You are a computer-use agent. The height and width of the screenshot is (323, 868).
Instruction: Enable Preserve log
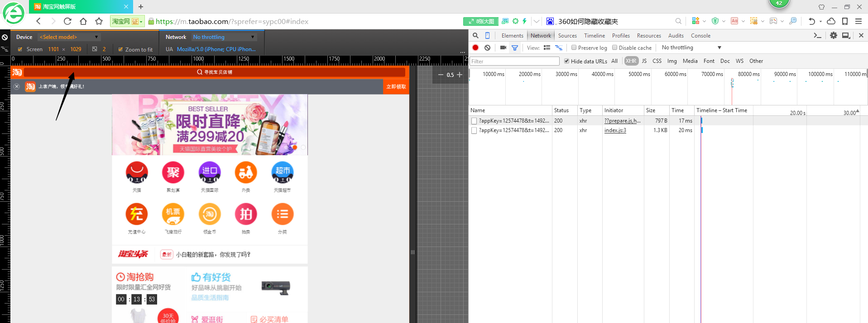click(x=574, y=47)
